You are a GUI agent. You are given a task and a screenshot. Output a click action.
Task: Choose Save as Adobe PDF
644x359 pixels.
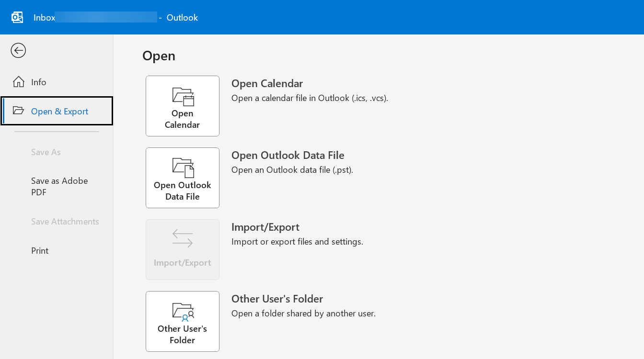point(59,187)
